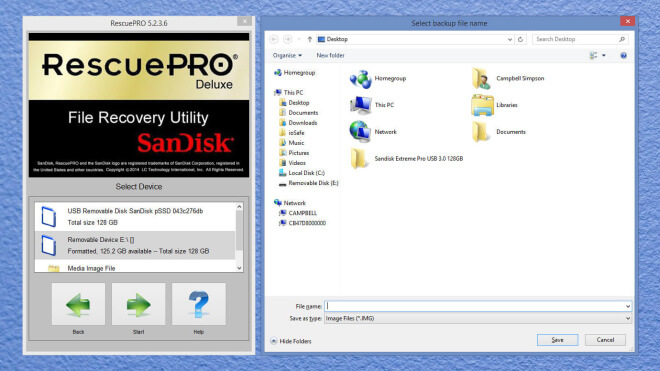
Task: Open ioSafe in navigation tree
Action: [x=292, y=133]
